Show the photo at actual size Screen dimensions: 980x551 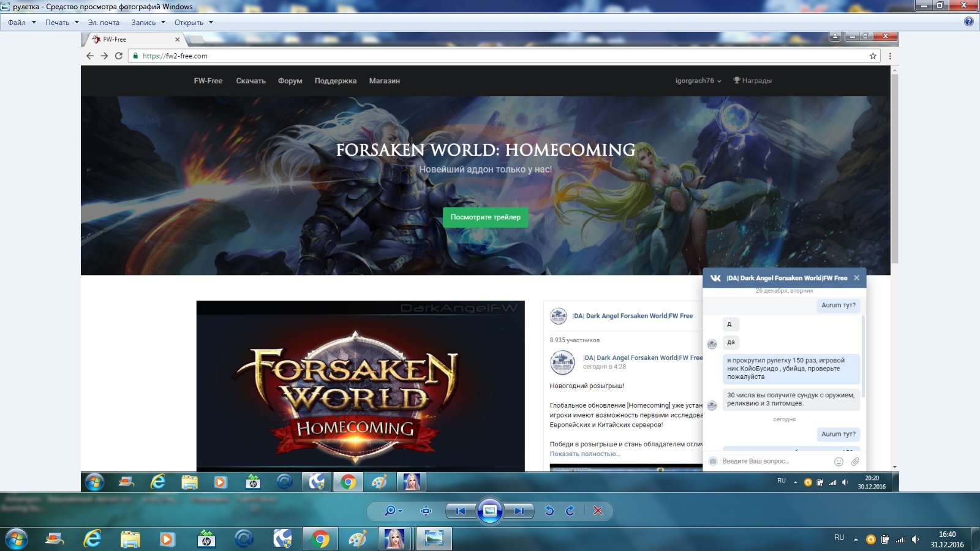(x=426, y=511)
